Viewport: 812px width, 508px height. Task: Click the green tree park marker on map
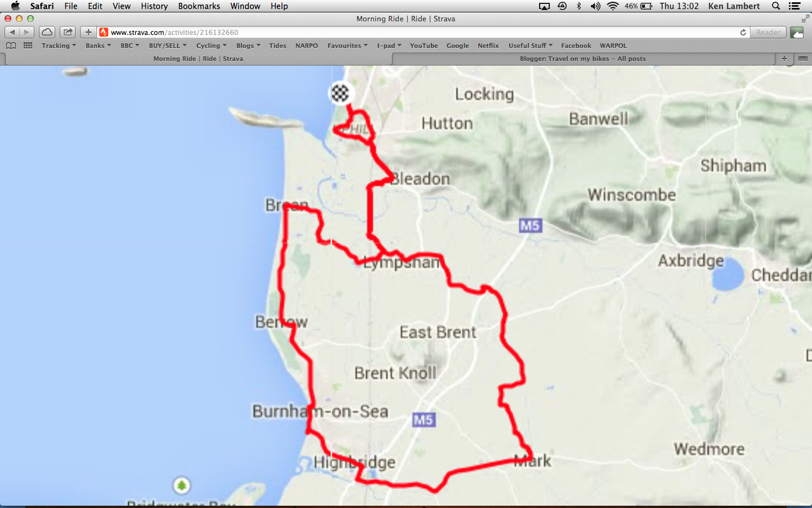[x=181, y=485]
